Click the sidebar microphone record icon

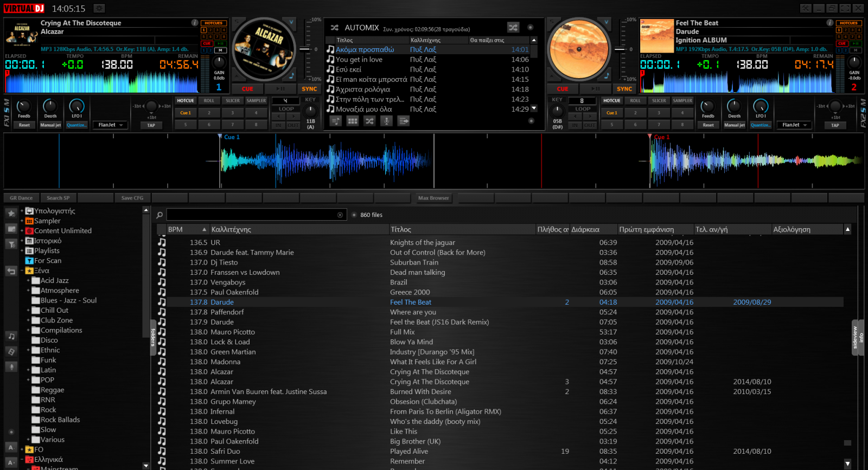point(11,367)
